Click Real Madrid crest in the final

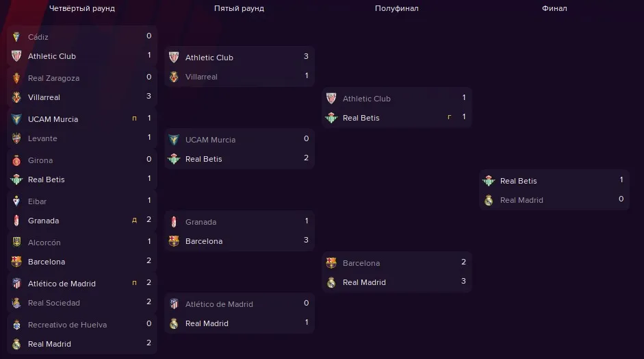click(489, 200)
